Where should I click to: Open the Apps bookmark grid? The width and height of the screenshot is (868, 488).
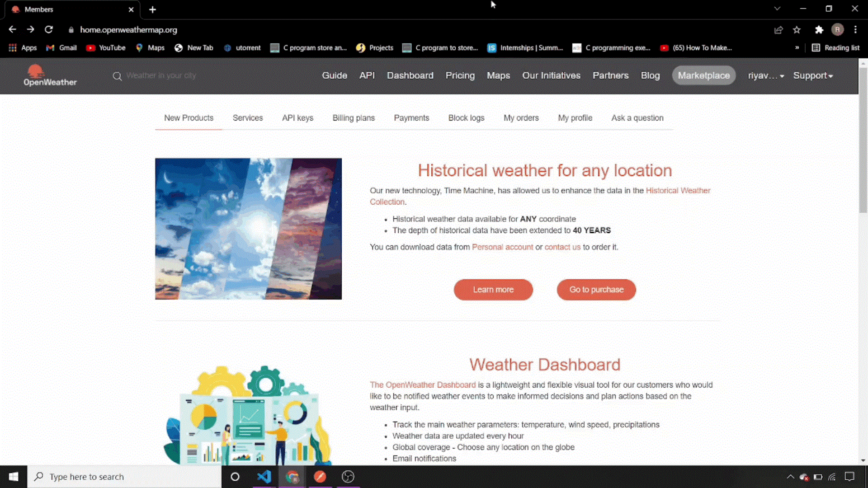[23, 48]
